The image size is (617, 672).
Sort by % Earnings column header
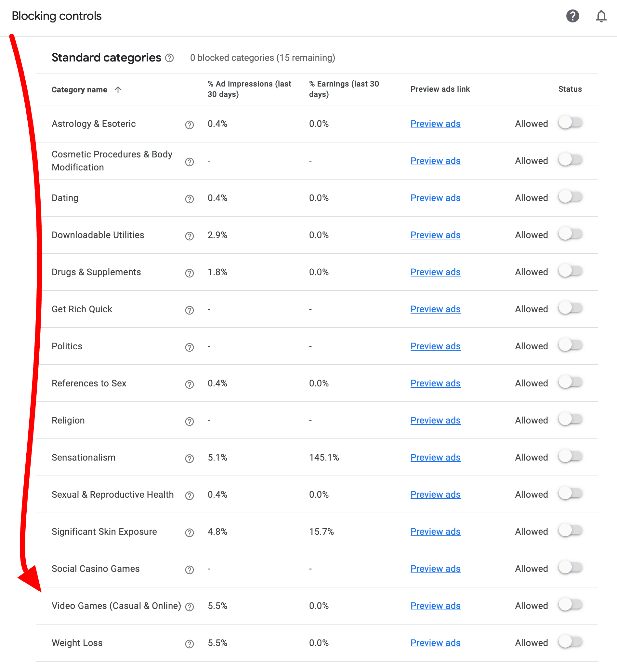344,89
